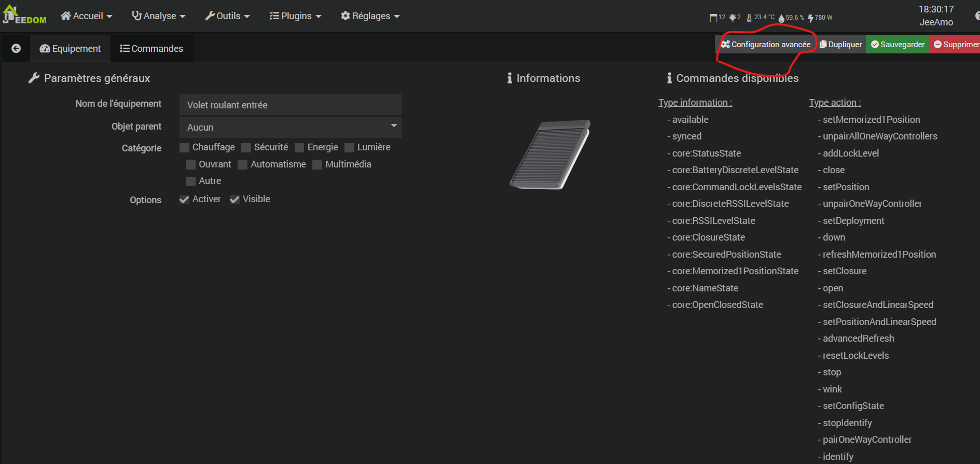
Task: Open the Objet parent dropdown
Action: click(x=291, y=128)
